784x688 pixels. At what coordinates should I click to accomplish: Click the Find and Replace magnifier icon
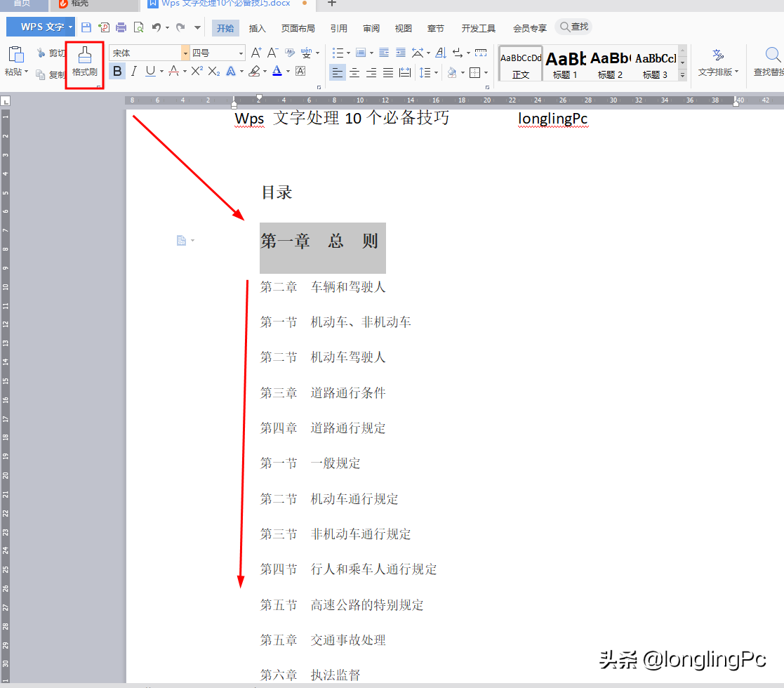pos(773,55)
